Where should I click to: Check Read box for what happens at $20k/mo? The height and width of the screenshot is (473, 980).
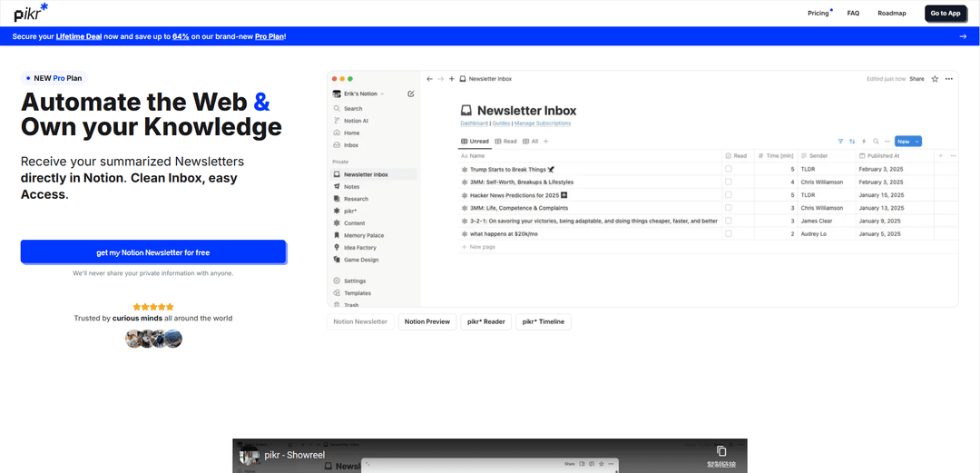[x=728, y=234]
